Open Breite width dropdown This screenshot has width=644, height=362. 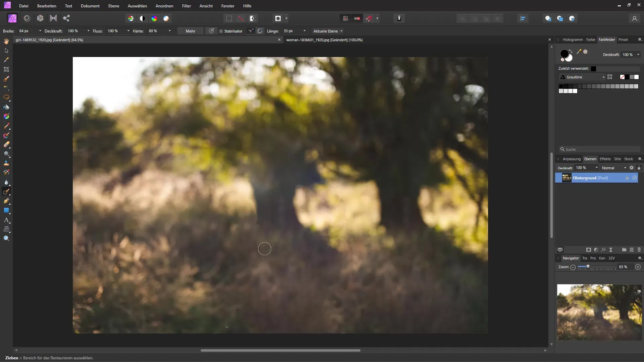pos(40,31)
